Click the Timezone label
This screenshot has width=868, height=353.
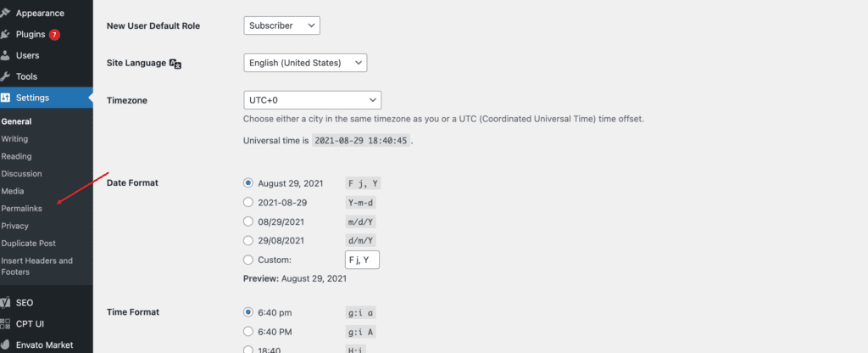pyautogui.click(x=127, y=100)
